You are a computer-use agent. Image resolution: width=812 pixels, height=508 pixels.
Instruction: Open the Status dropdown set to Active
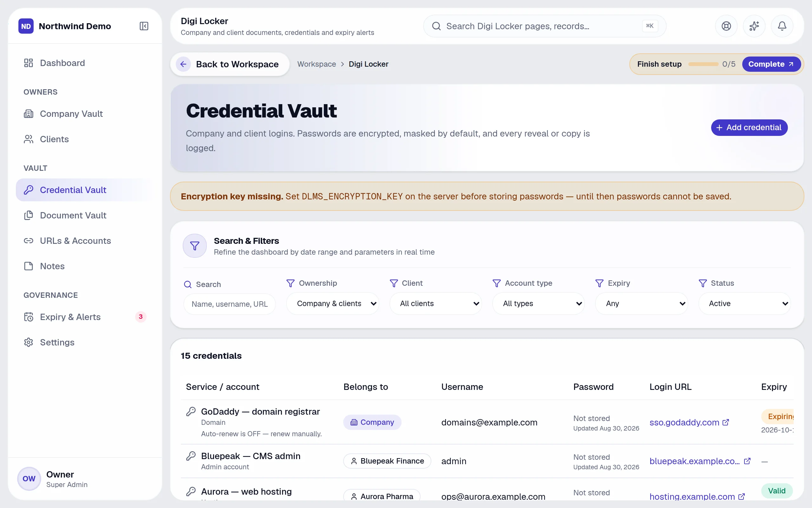744,304
